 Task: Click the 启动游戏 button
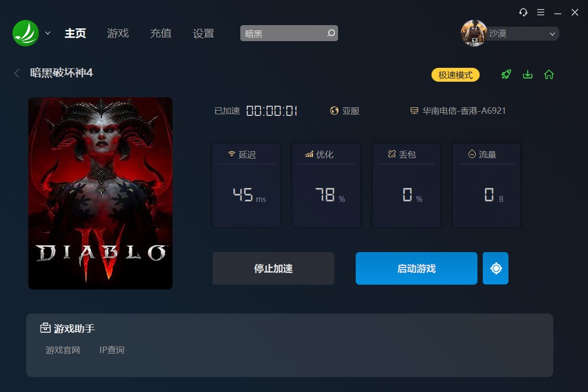(x=416, y=268)
